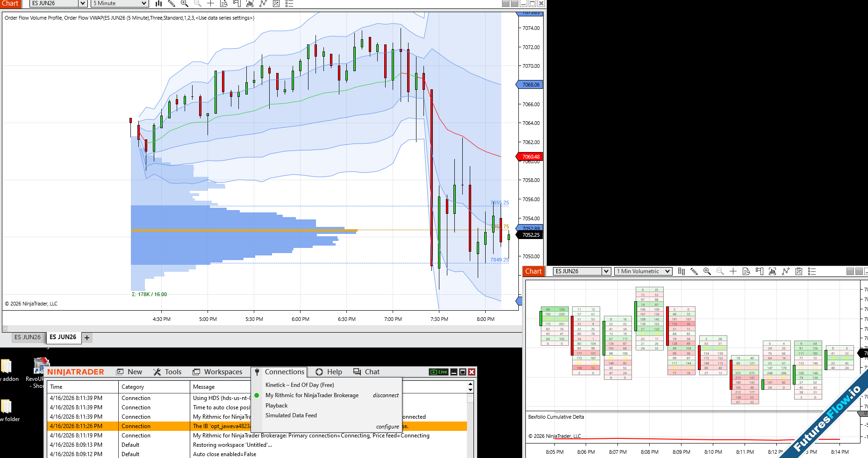Screen dimensions: 868x458
Task: Click zoom in magnifier on 5 Minute chart toolbar
Action: coord(185,4)
